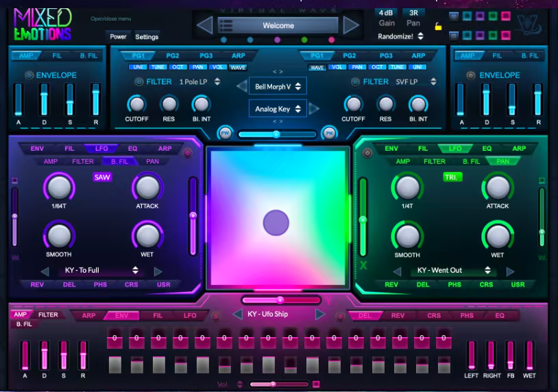Toggle right FILTER power icon
Viewport: 558px width, 392px height.
tap(355, 82)
